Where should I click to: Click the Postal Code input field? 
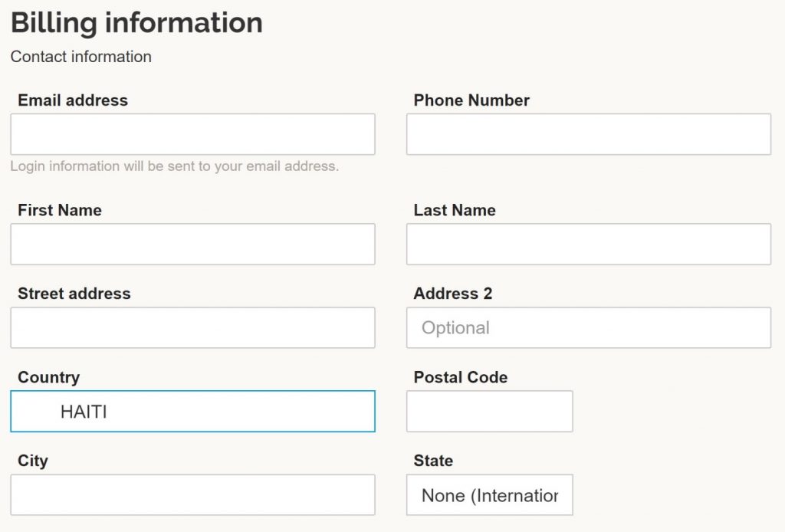pos(490,412)
